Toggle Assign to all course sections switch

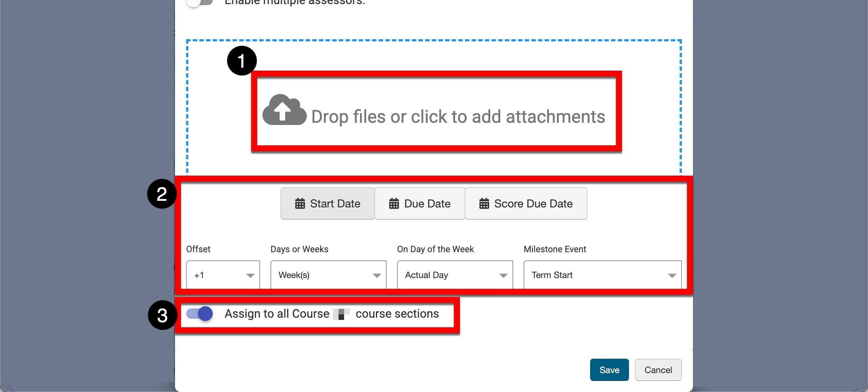click(x=200, y=314)
